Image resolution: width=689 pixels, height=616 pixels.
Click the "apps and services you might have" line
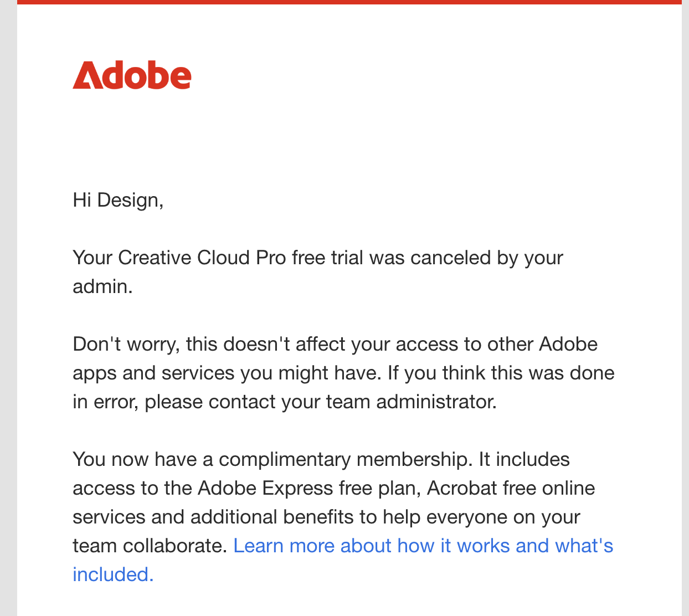pos(343,373)
